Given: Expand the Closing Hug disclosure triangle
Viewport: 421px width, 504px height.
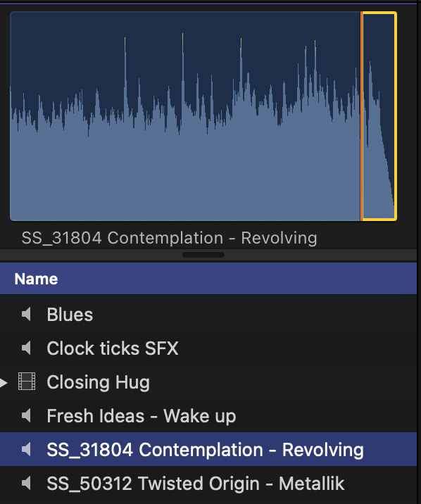Looking at the screenshot, I should tap(4, 382).
